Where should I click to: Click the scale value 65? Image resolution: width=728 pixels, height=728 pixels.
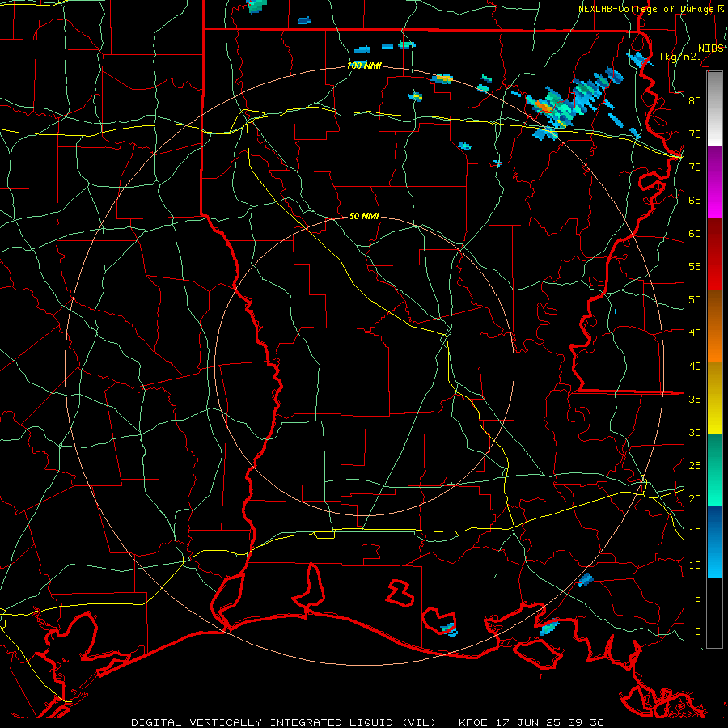[695, 200]
